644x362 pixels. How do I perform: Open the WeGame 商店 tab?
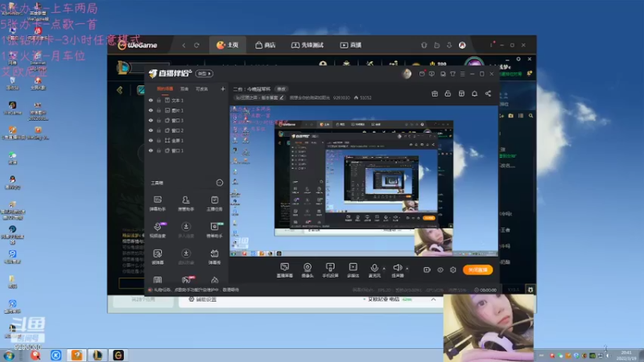266,45
